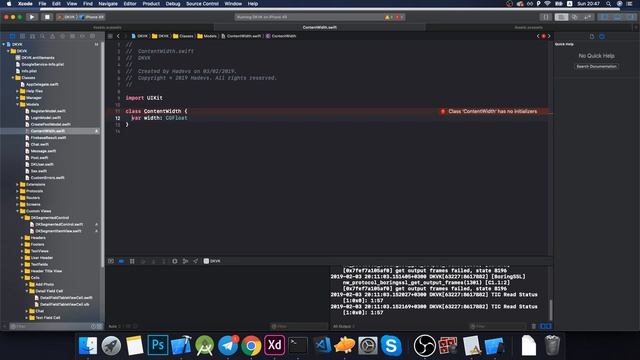Show the File inspector icon

(592, 36)
